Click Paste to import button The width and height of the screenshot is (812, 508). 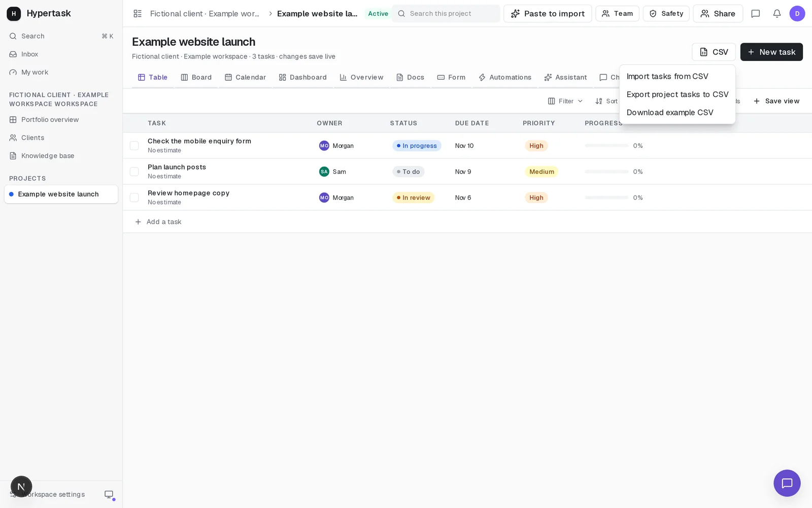[x=548, y=14]
